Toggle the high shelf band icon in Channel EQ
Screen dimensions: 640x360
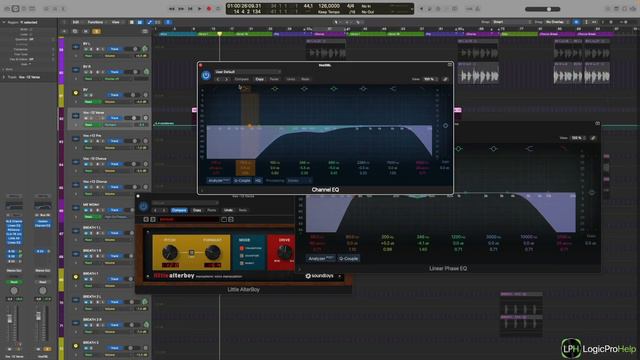point(392,89)
